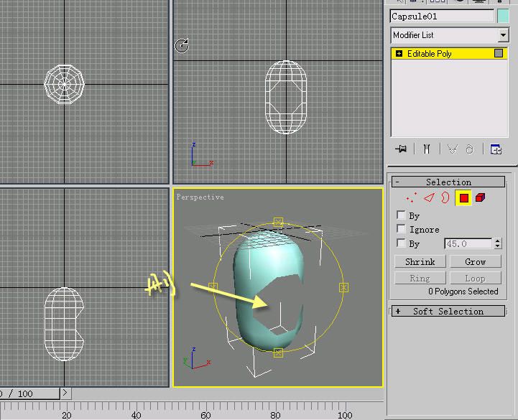Screen dimensions: 518x420
Task: Select Vertex sub-object level icon
Action: 412,197
